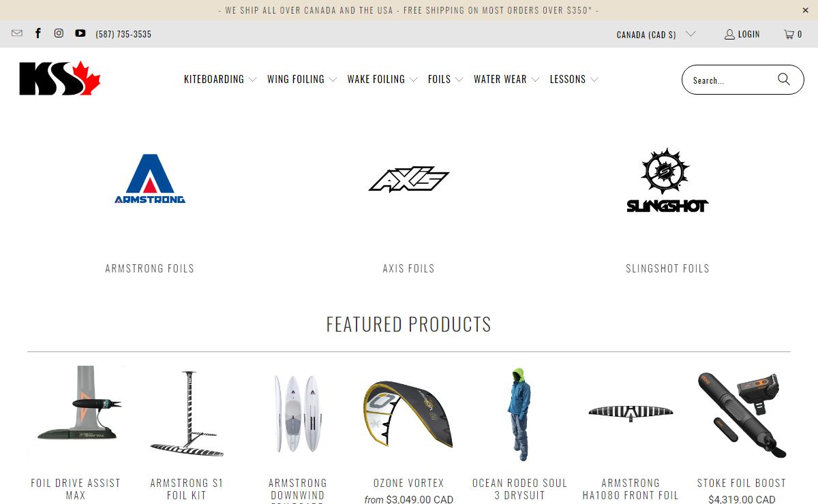Open the Facebook page icon
This screenshot has height=504, width=818.
[38, 33]
